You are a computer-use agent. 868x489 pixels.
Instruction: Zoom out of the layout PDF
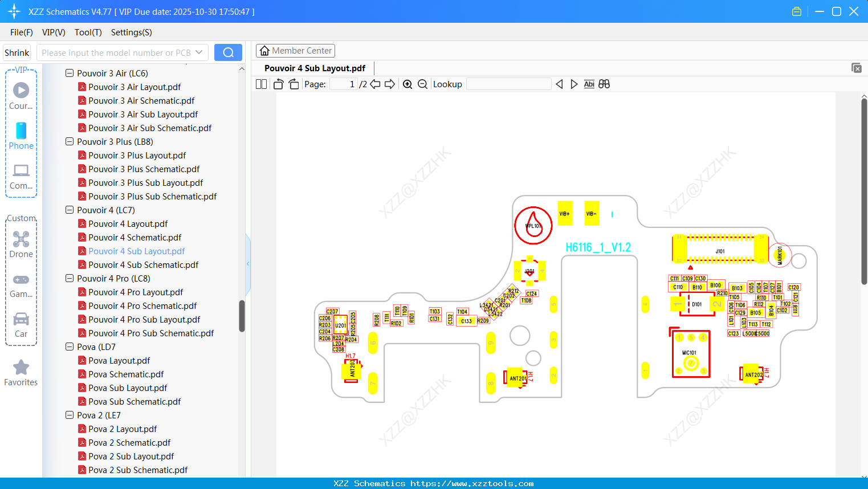click(x=422, y=84)
